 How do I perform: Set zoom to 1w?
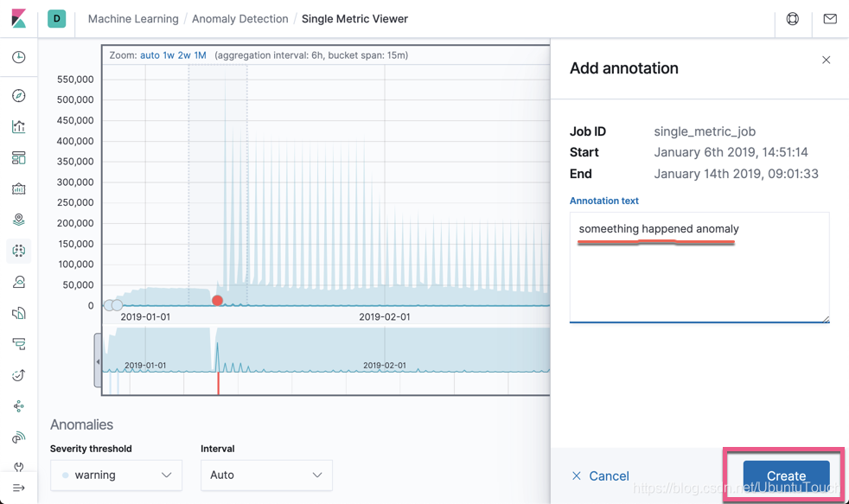tap(169, 55)
